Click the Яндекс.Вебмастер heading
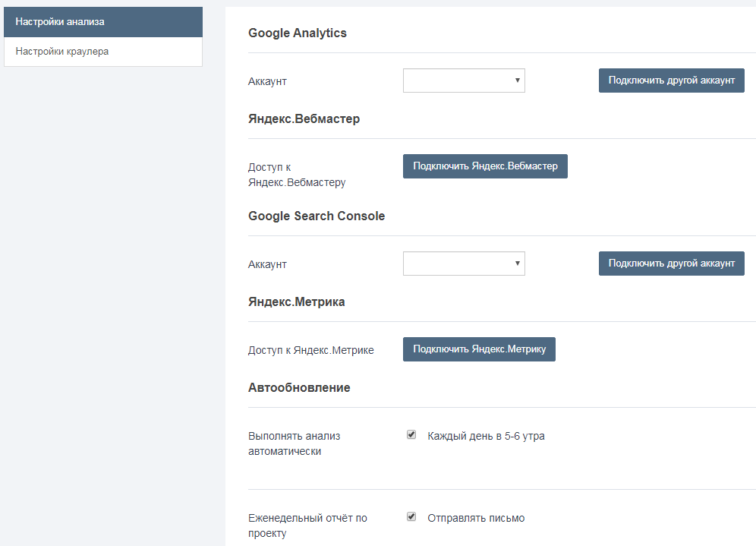Screen dimensions: 756x546 [304, 118]
